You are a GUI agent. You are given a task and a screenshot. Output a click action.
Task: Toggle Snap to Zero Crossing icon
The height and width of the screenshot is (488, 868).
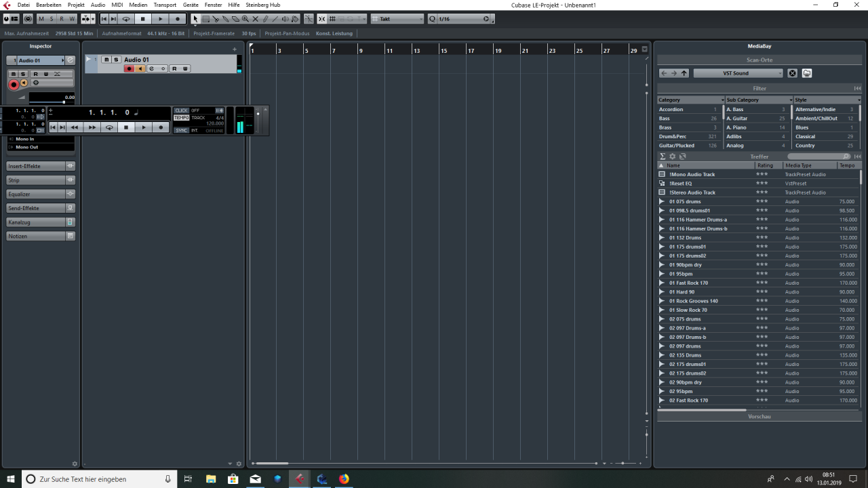[309, 19]
